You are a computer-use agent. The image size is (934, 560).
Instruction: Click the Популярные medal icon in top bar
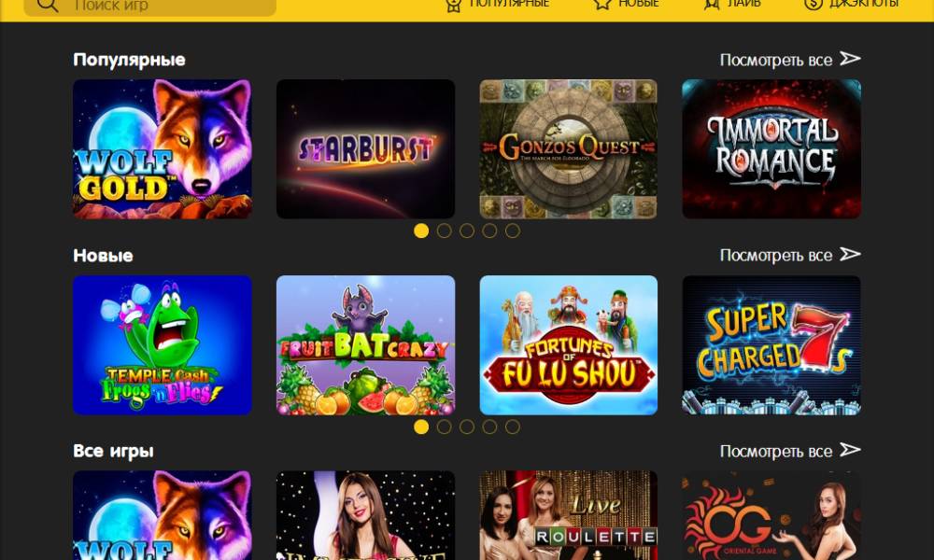(453, 5)
